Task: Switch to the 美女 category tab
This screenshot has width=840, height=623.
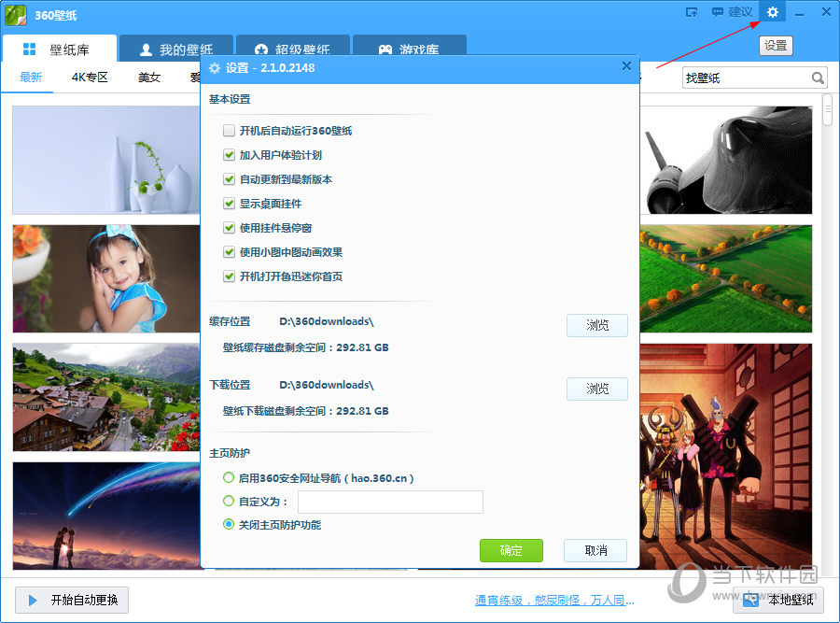Action: click(x=149, y=78)
